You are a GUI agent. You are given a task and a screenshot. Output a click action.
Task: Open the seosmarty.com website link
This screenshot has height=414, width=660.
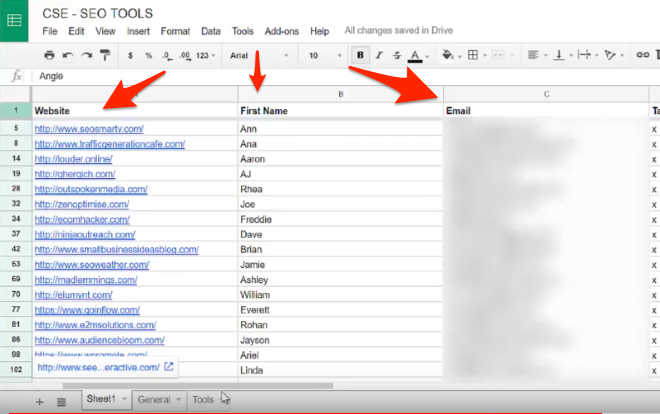89,128
